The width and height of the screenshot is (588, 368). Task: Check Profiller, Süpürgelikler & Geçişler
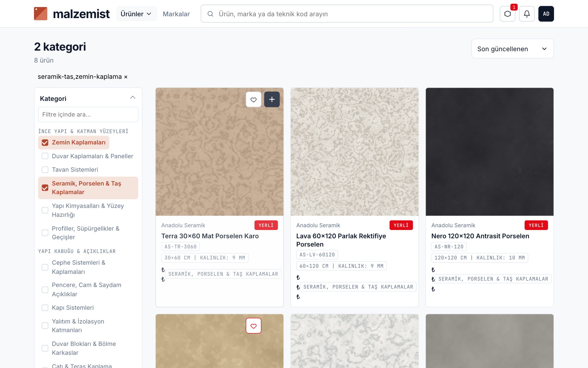45,233
